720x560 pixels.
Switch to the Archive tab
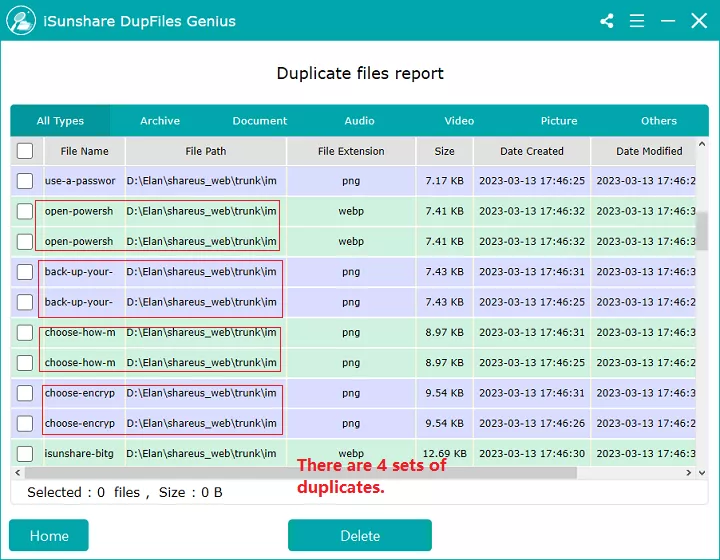pos(160,121)
